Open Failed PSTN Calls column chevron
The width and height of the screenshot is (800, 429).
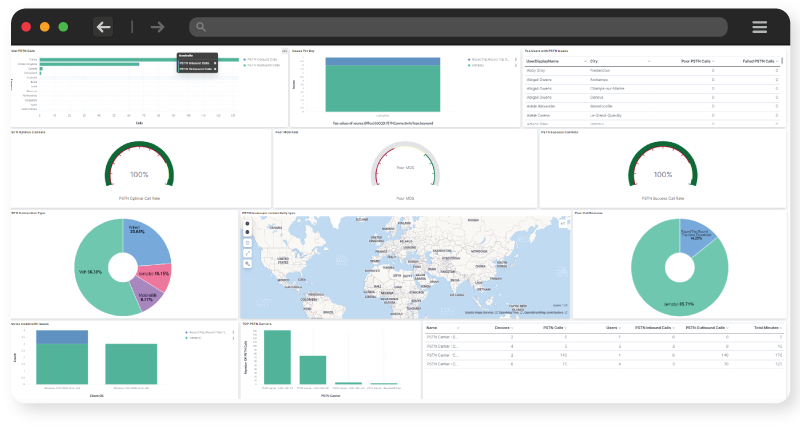pyautogui.click(x=777, y=61)
